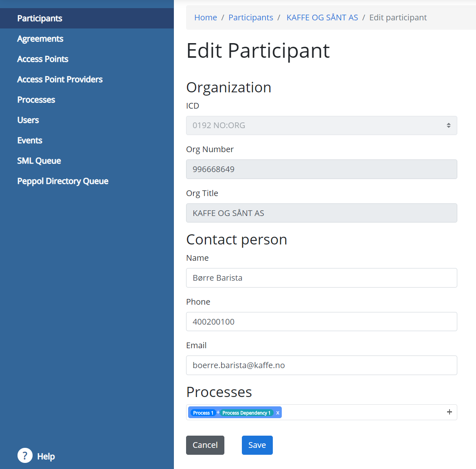Navigate to Processes in sidebar

click(x=36, y=100)
